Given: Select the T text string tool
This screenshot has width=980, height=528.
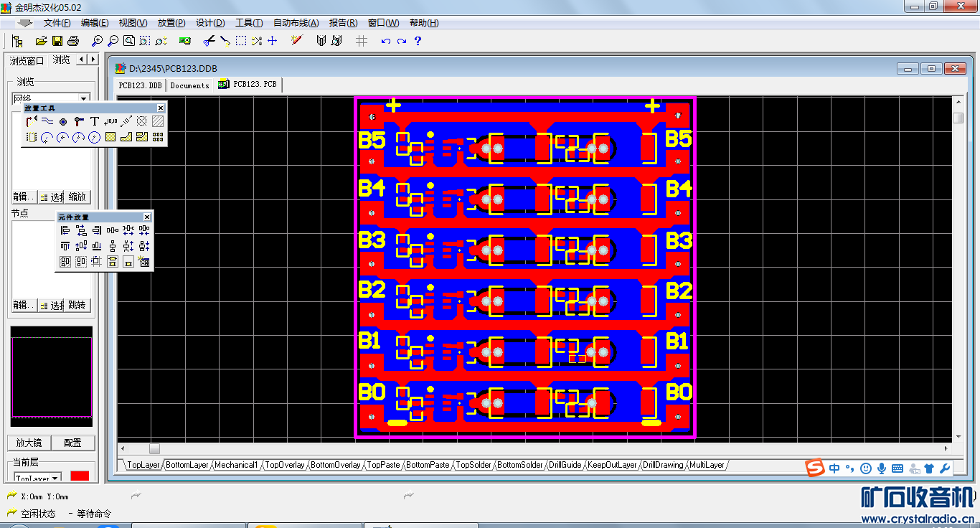Looking at the screenshot, I should tap(94, 121).
